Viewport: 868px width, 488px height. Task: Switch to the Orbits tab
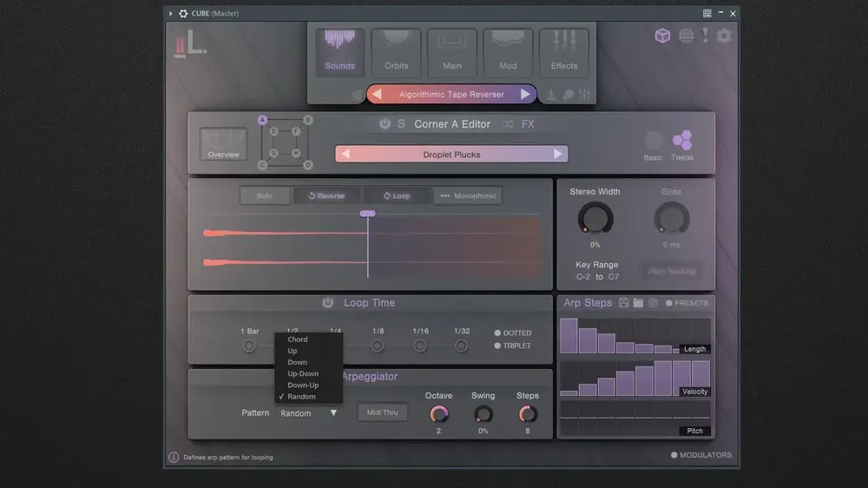click(397, 53)
